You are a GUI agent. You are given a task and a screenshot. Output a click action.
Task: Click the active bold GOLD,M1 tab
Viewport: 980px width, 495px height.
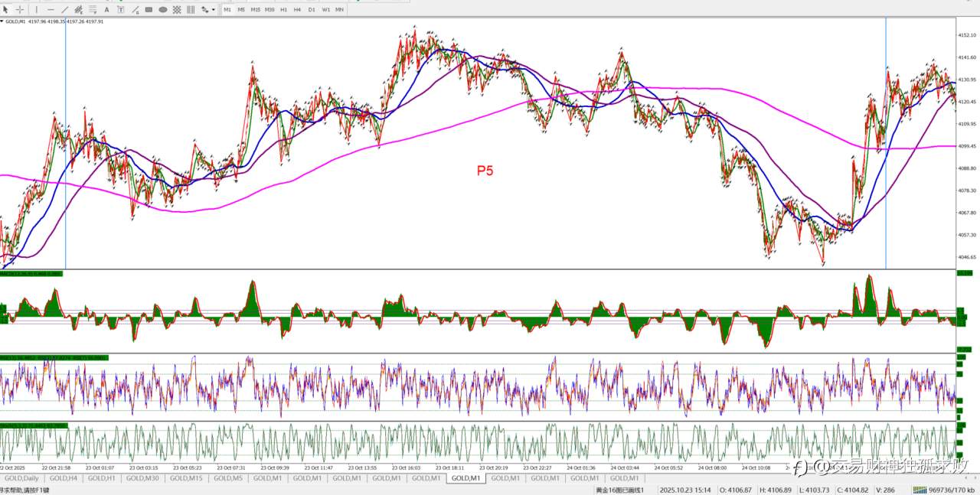[465, 478]
